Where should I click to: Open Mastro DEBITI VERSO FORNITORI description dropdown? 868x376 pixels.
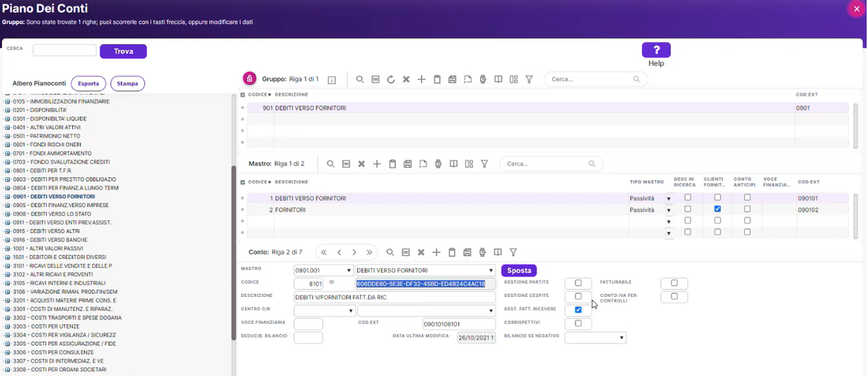pos(491,271)
